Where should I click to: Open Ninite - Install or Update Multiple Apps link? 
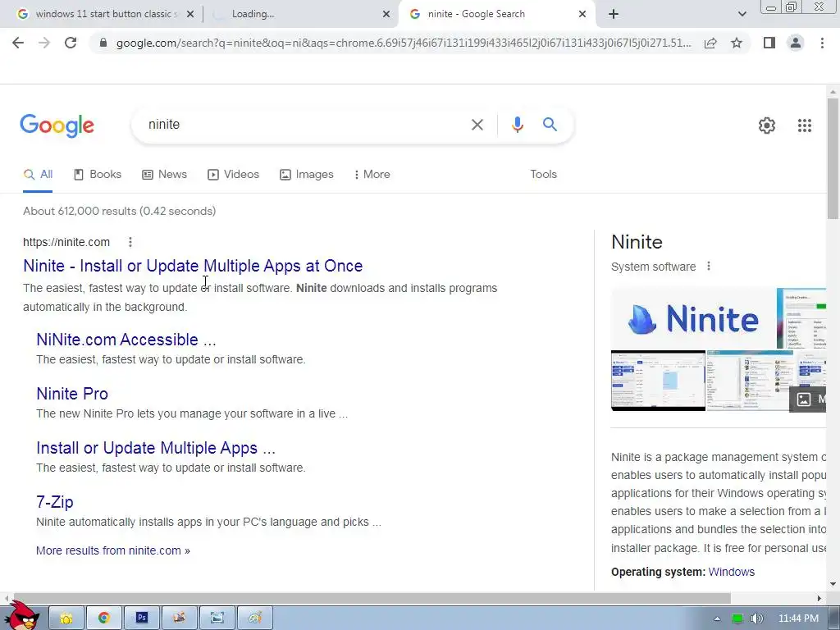pos(193,266)
